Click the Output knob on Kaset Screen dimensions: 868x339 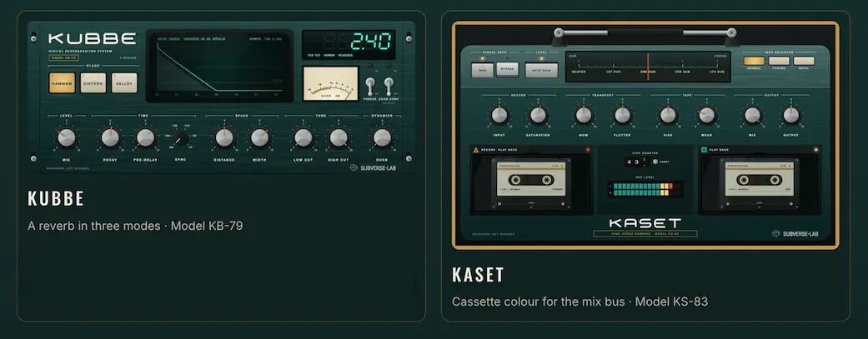(x=791, y=115)
